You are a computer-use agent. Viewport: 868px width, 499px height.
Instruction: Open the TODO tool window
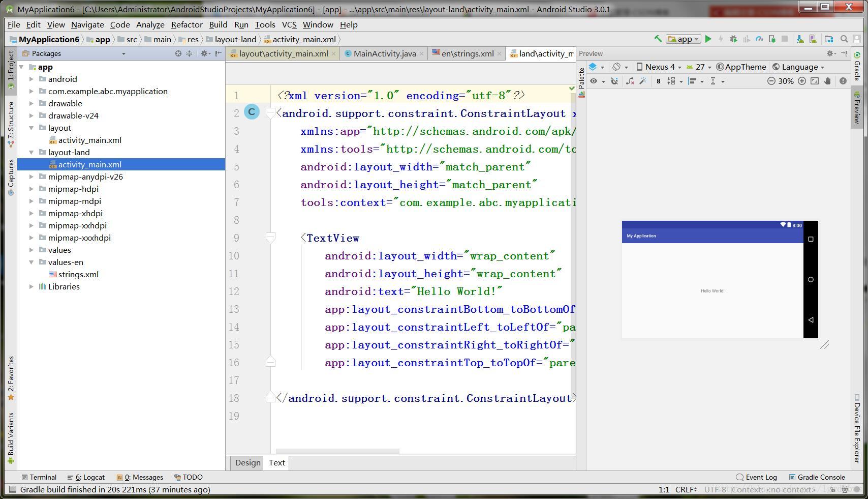coord(189,477)
